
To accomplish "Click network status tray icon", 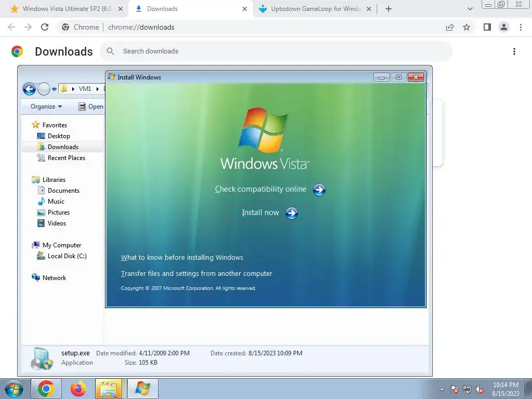I will 467,389.
